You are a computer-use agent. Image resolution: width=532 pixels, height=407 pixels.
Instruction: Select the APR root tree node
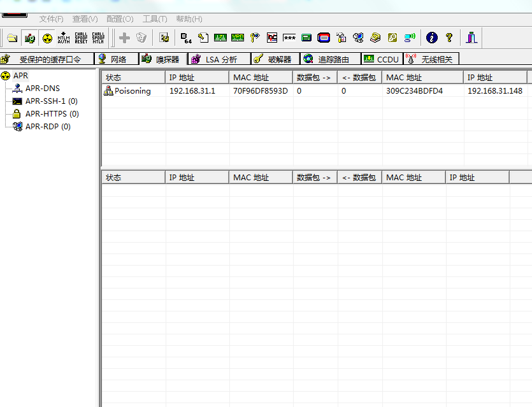(20, 76)
